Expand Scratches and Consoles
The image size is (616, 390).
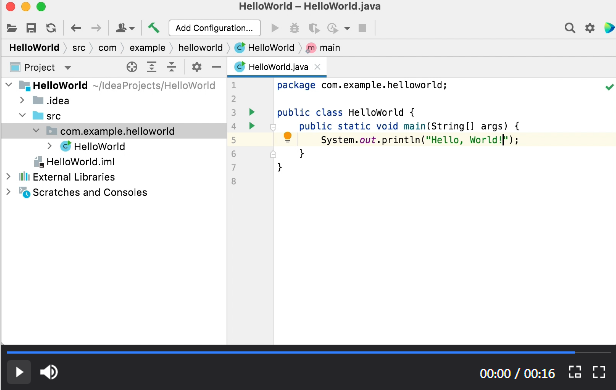click(x=8, y=192)
